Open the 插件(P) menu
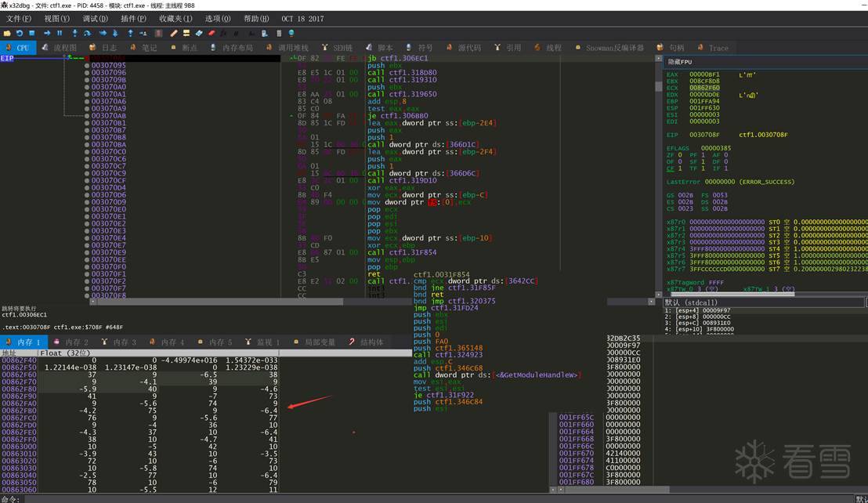The width and height of the screenshot is (868, 503). tap(133, 18)
